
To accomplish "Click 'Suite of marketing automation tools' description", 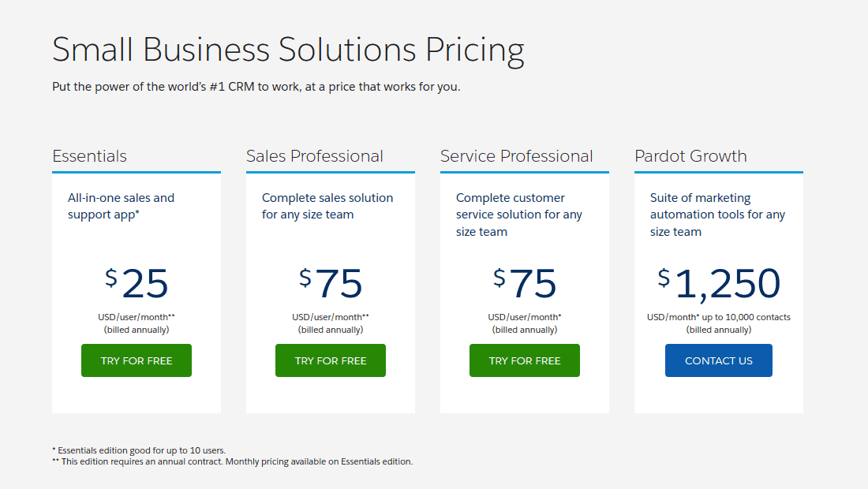I will (717, 215).
